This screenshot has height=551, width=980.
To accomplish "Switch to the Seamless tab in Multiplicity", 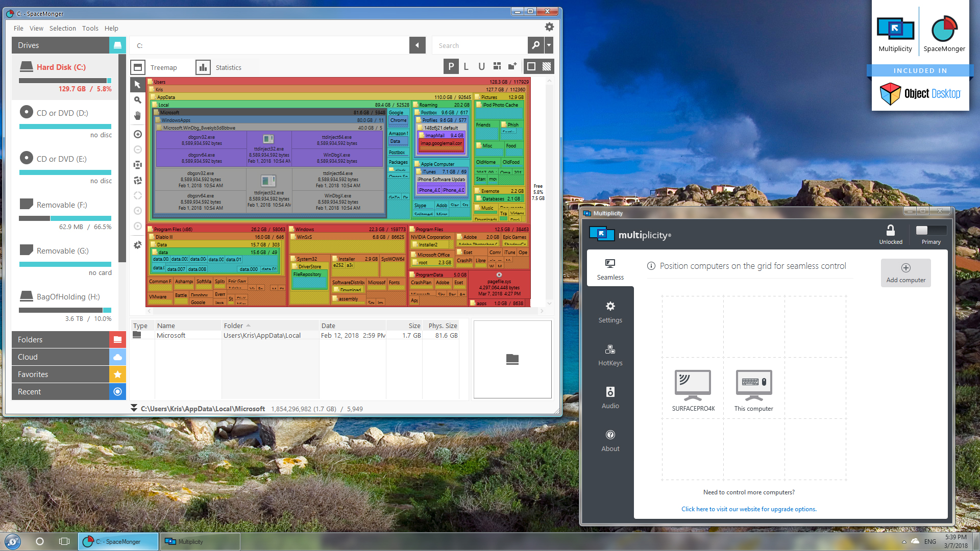I will [610, 269].
